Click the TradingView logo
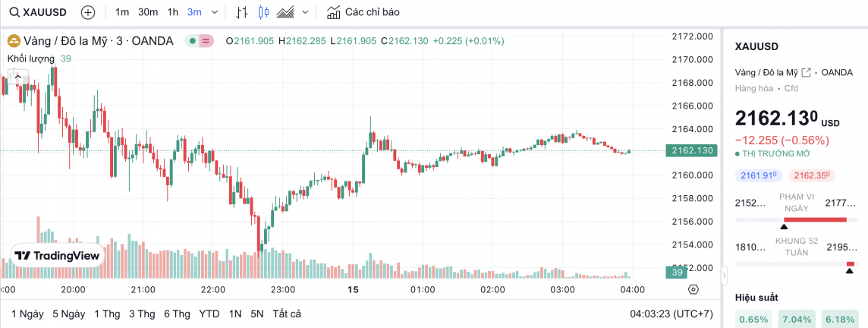The width and height of the screenshot is (868, 328). point(58,256)
